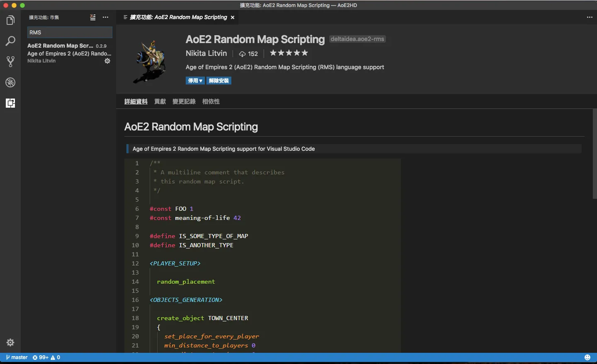Open the 停用 disable dropdown
This screenshot has height=364, width=597.
click(195, 80)
